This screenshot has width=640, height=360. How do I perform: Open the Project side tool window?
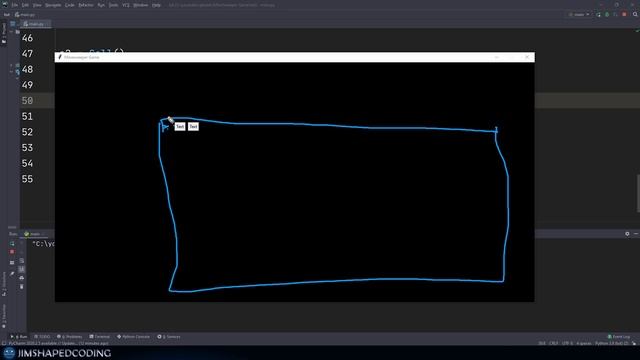[4, 33]
